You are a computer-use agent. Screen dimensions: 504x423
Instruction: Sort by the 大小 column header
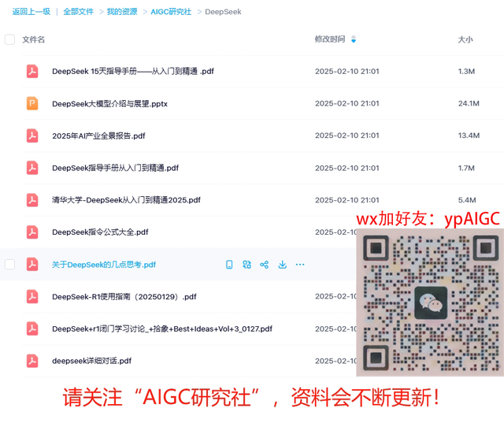point(465,39)
